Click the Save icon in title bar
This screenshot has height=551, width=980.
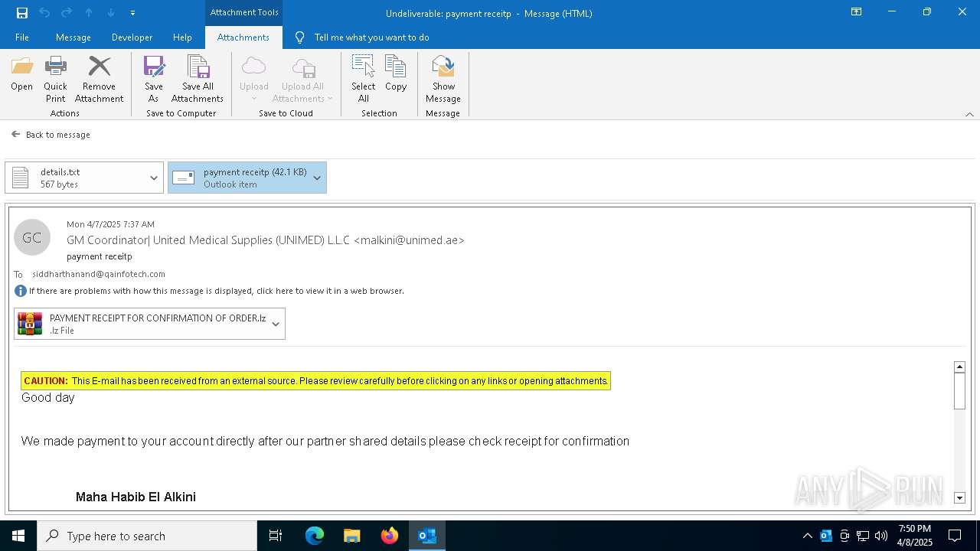click(22, 12)
